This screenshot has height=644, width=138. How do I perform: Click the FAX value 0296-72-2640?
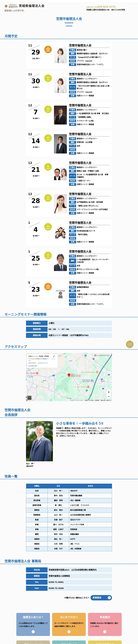pos(56,588)
